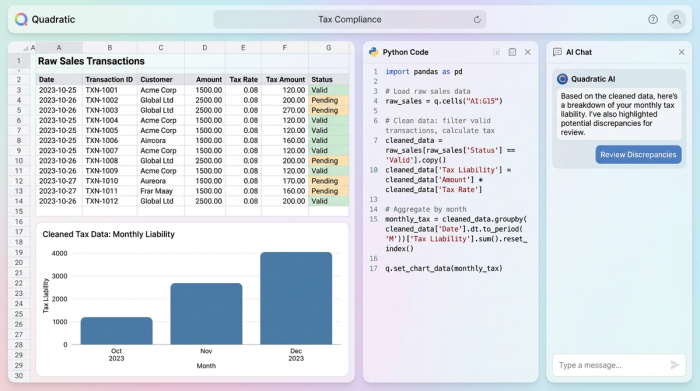Screen dimensions: 700x391
Task: Select the Frar Maay customer cell
Action: pyautogui.click(x=161, y=191)
